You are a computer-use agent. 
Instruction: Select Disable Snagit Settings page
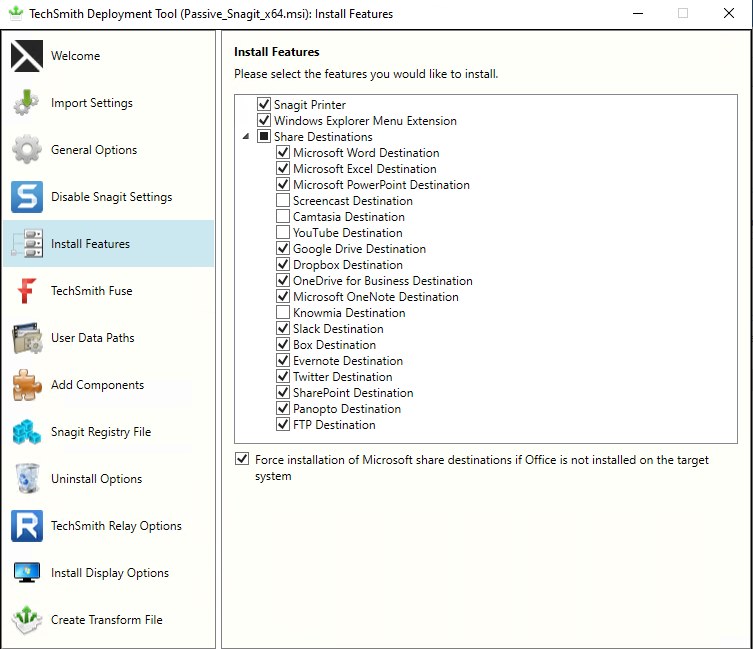(109, 196)
